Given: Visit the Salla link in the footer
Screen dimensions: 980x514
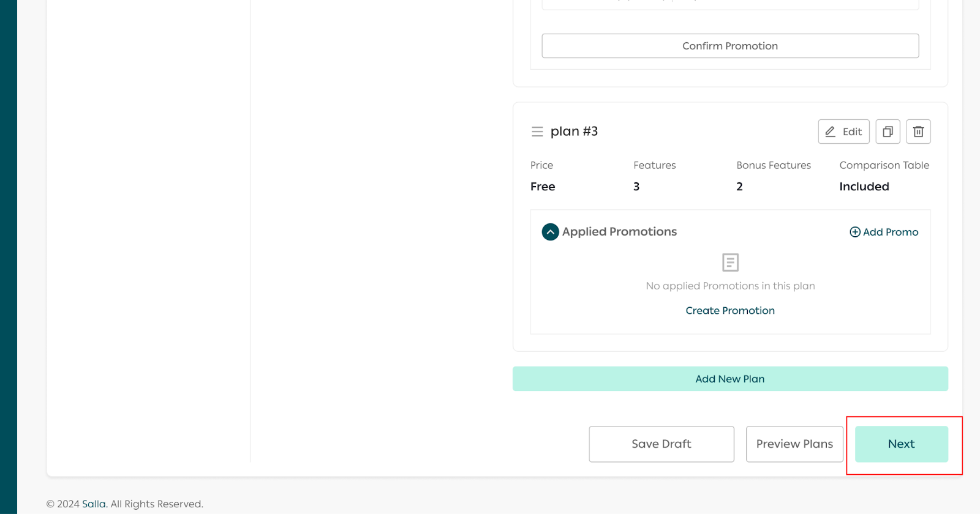Looking at the screenshot, I should click(x=94, y=504).
